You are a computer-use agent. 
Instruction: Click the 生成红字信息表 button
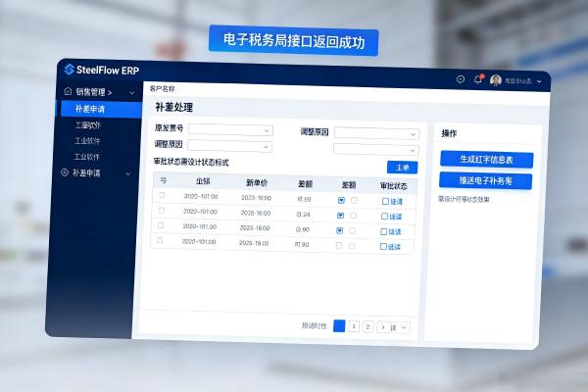click(x=486, y=160)
